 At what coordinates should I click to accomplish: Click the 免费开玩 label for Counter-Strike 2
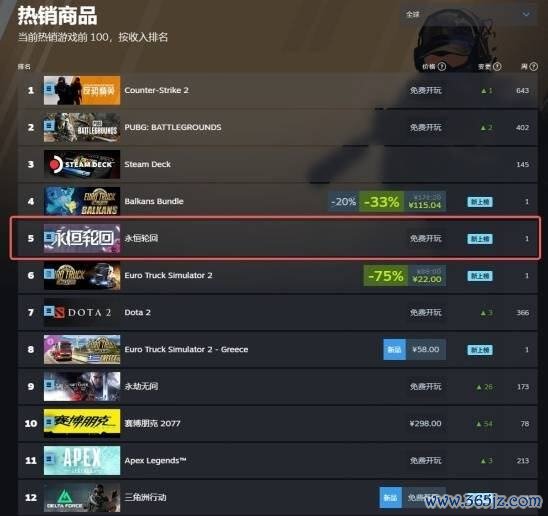click(x=425, y=91)
